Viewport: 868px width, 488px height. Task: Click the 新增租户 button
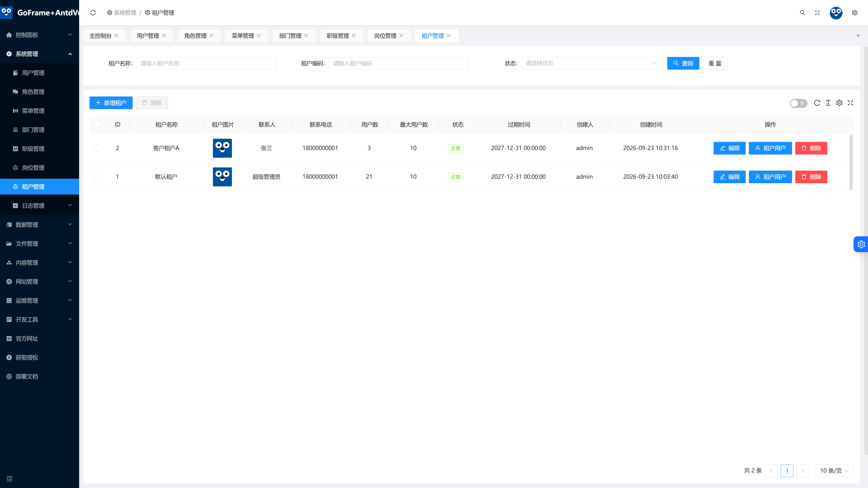tap(111, 103)
